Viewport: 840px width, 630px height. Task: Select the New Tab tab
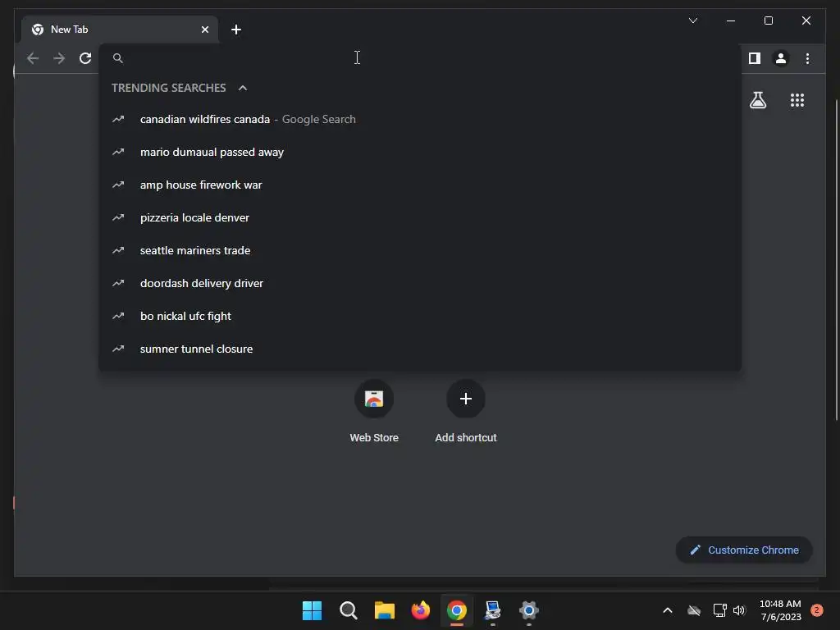[x=120, y=30]
